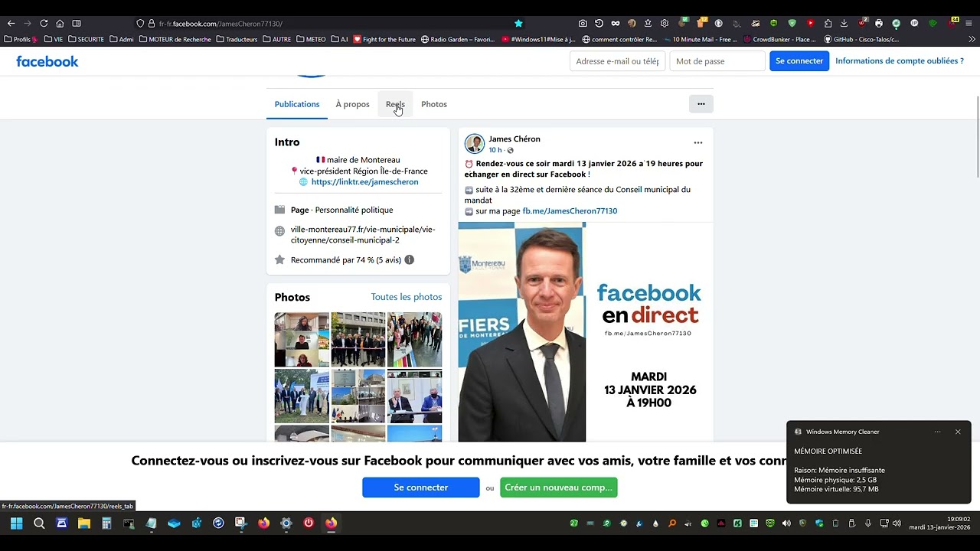Click the toolbar settings gear extension icon

[665, 24]
